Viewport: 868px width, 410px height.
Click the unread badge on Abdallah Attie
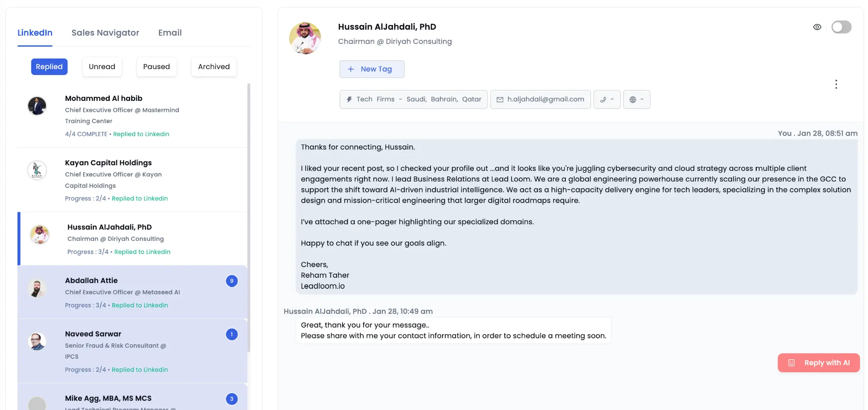point(231,281)
